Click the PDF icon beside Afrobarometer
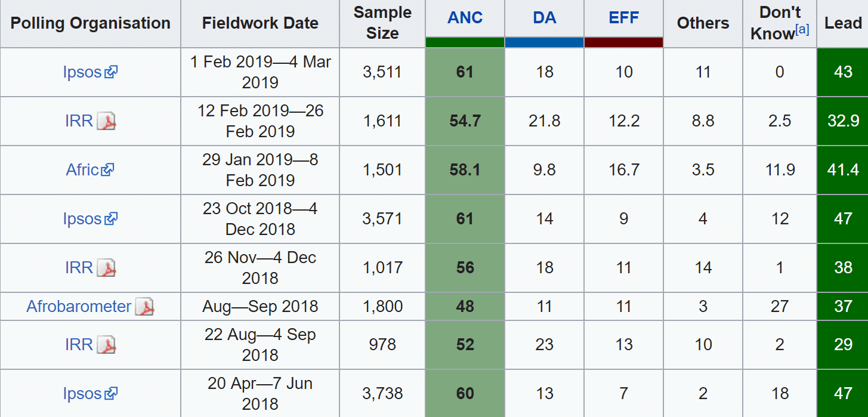The image size is (868, 417). pyautogui.click(x=144, y=307)
